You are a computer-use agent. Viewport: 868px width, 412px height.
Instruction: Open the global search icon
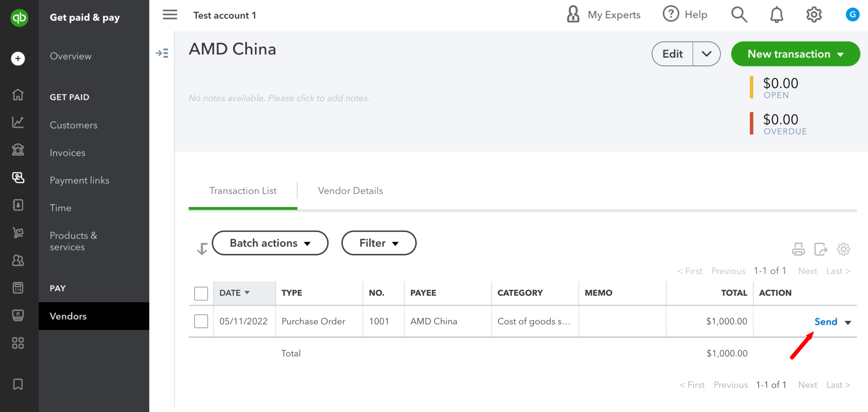pyautogui.click(x=739, y=14)
